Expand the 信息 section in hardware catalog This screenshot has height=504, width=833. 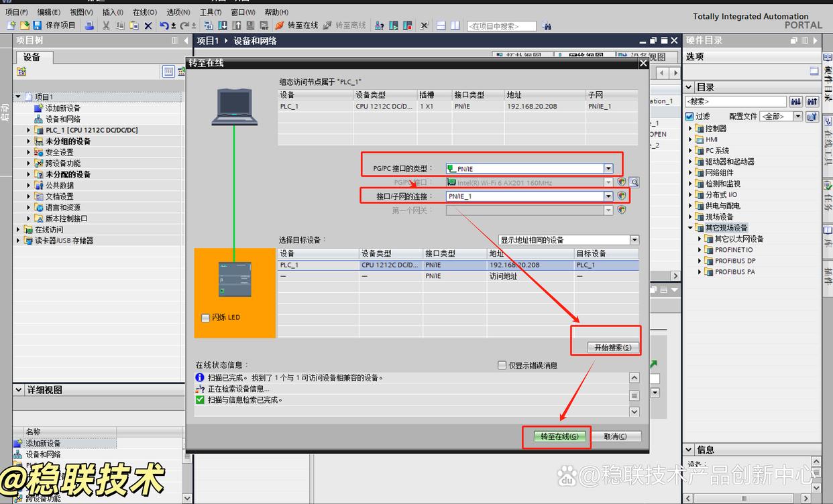point(690,450)
